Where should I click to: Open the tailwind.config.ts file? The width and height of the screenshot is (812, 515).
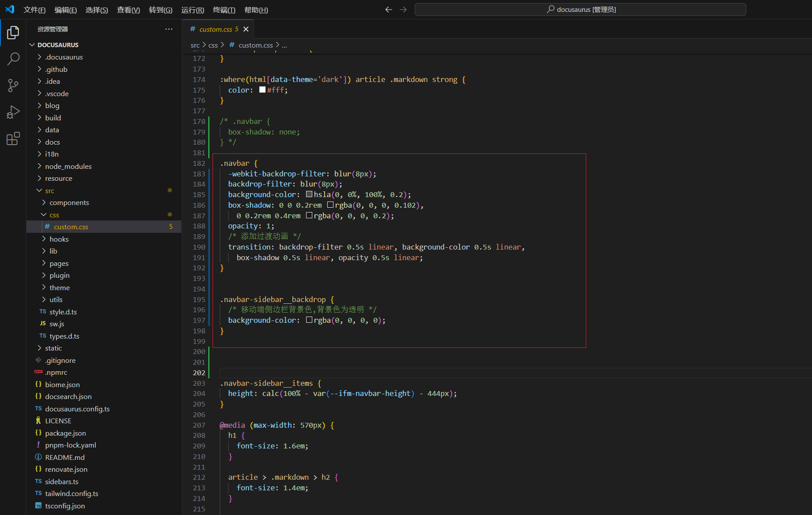click(71, 493)
